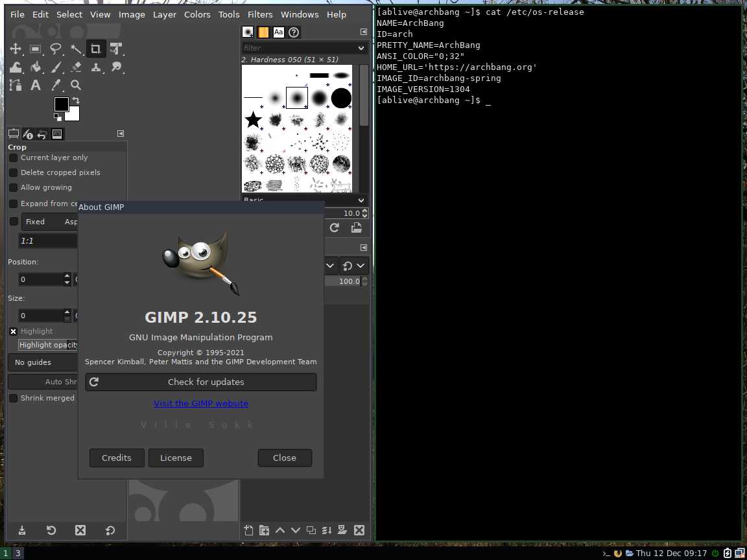
Task: Adjust the Highlight opacity slider
Action: point(48,345)
